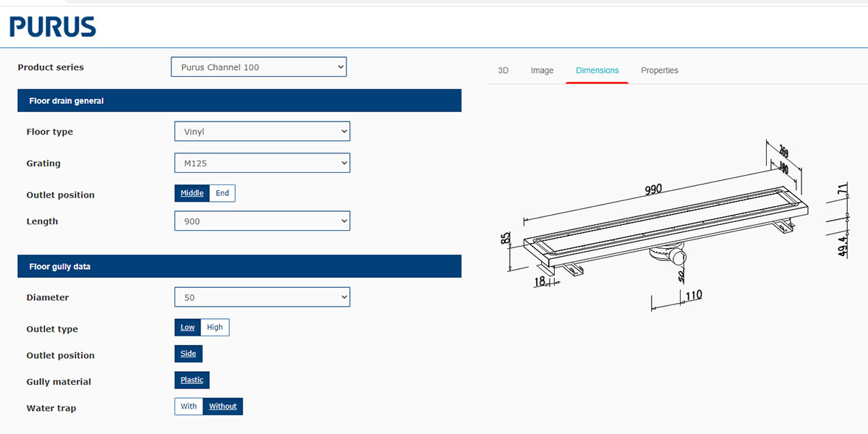Expand the Diameter dropdown showing 50

[262, 297]
